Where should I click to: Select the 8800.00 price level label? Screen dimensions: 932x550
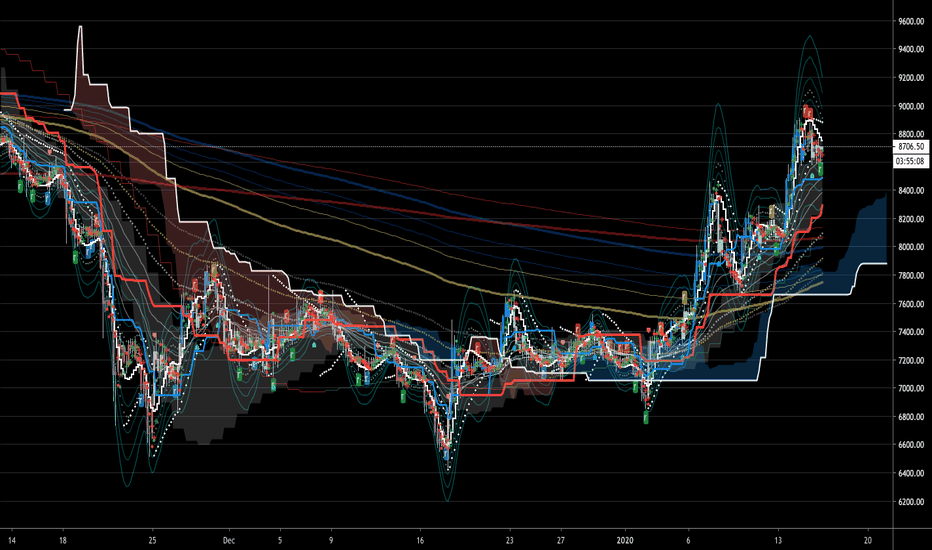tap(911, 134)
